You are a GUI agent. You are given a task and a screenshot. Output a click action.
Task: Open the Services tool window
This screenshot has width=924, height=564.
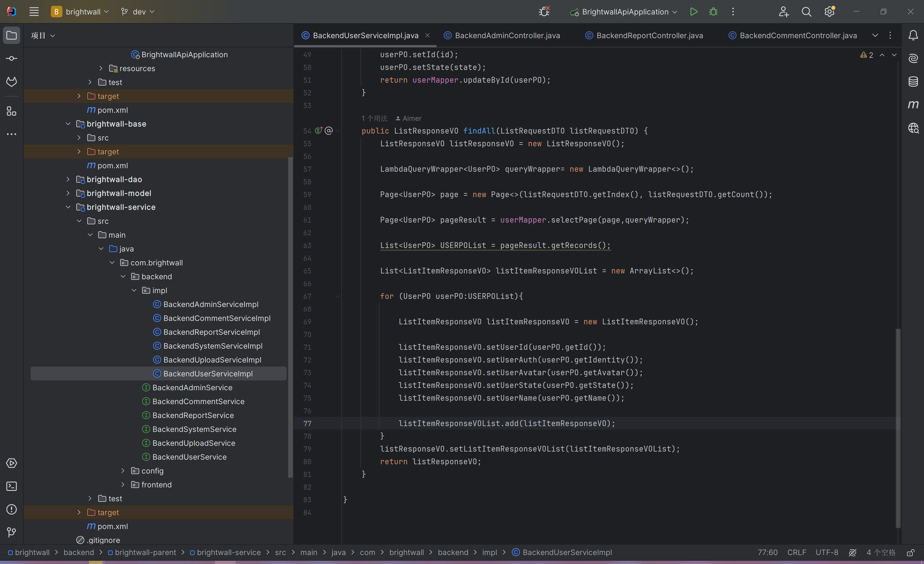[x=12, y=463]
